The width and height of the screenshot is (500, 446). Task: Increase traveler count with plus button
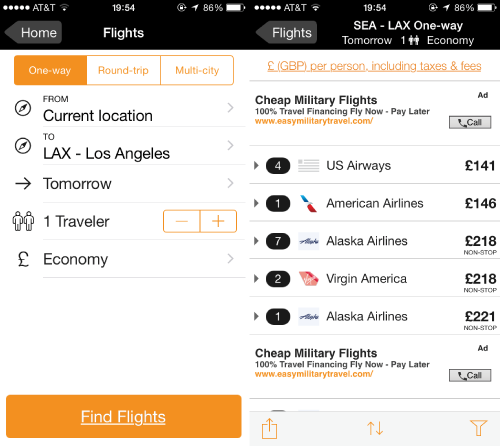[218, 221]
